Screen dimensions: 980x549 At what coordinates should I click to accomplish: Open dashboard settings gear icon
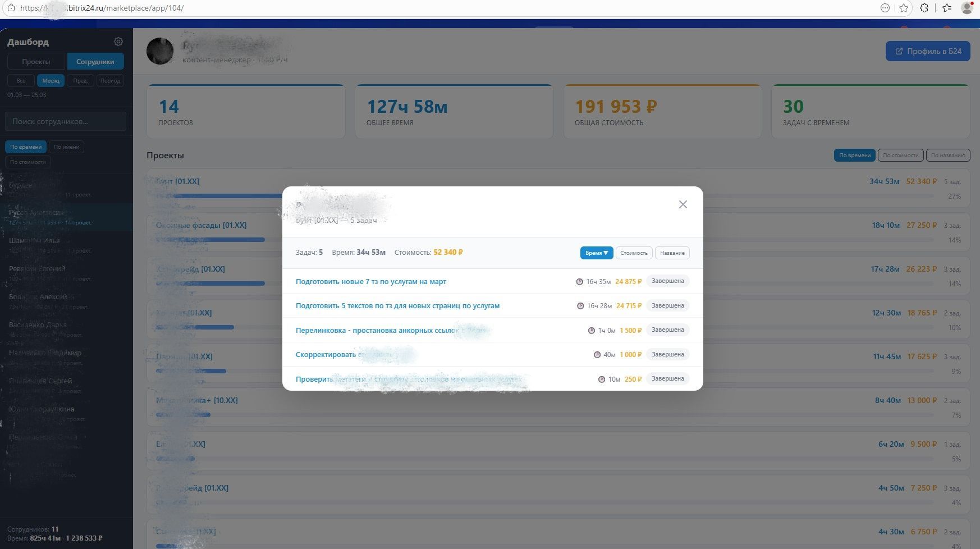(118, 42)
